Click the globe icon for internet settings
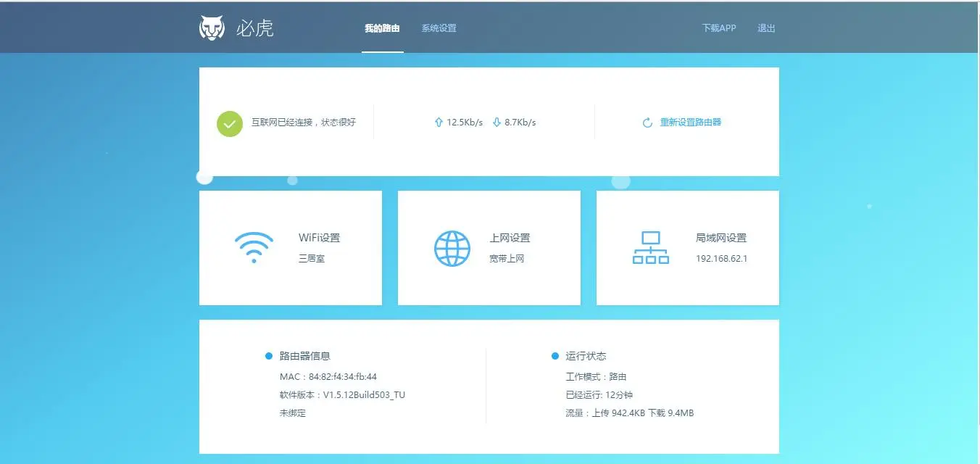This screenshot has height=464, width=980. [452, 248]
